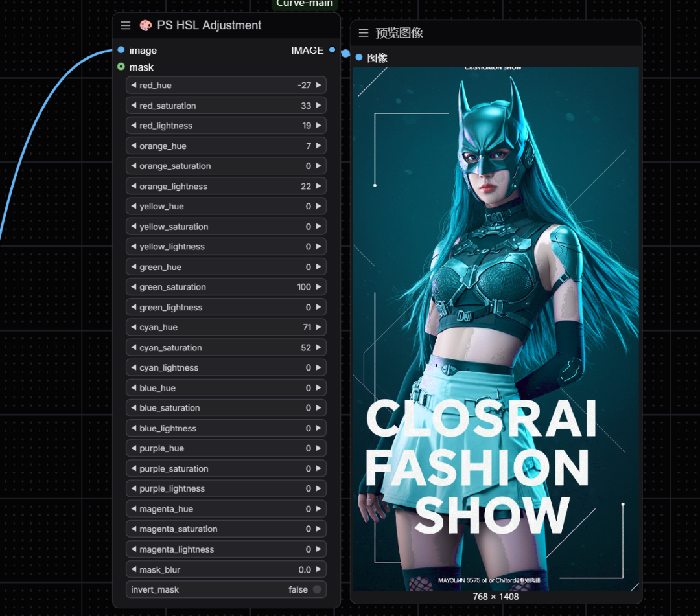Screen dimensions: 700x616
Task: Increase yellow_lightness with right arrow
Action: (319, 246)
